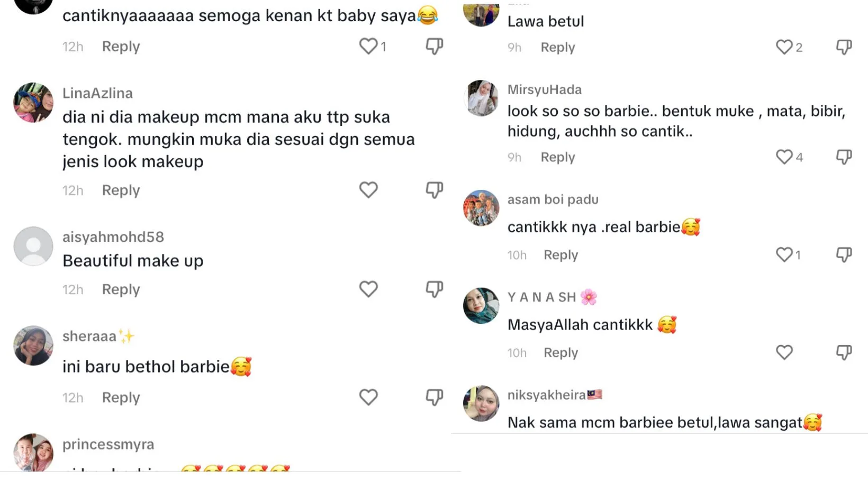
Task: Dislike sheraaa's barbie comment
Action: 434,397
